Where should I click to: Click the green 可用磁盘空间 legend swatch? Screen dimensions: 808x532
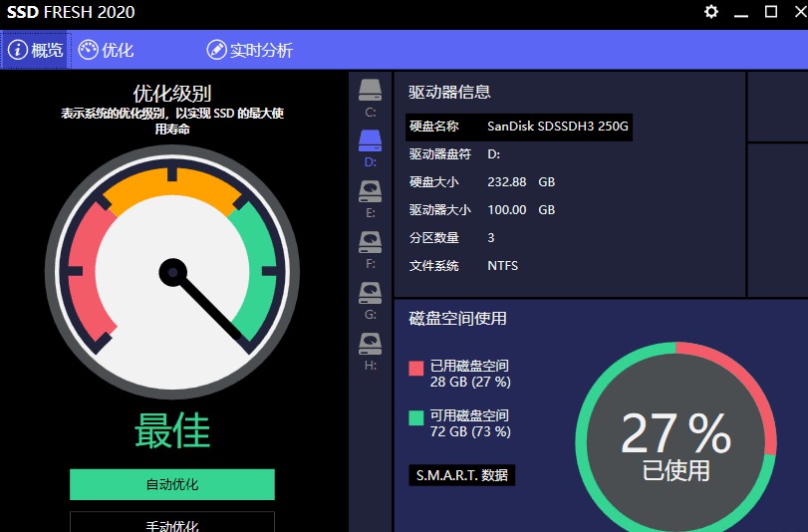[x=415, y=417]
